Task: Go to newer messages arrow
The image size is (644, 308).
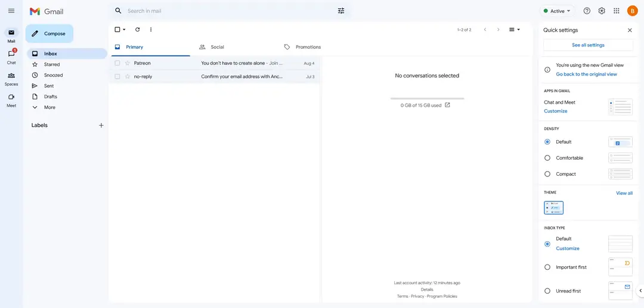Action: tap(485, 30)
